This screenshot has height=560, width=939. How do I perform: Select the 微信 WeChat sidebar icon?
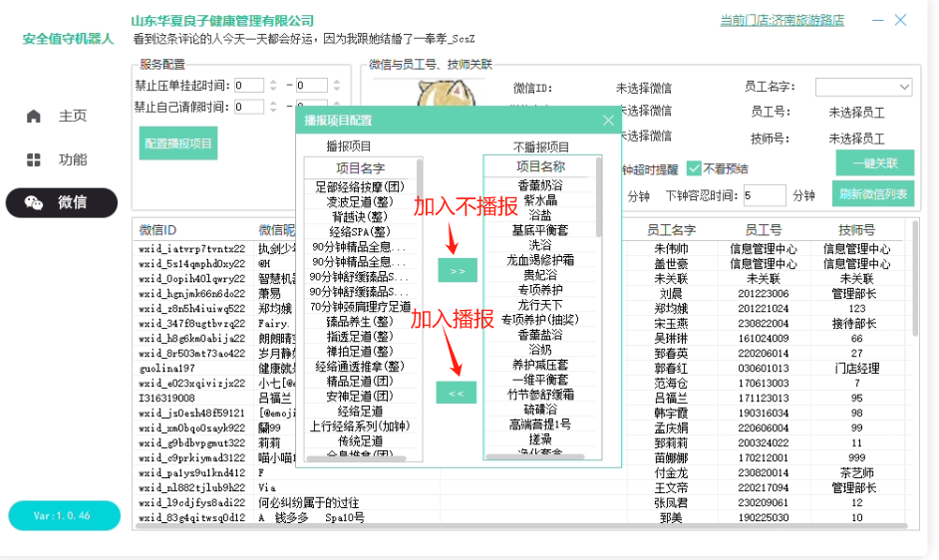pos(34,202)
